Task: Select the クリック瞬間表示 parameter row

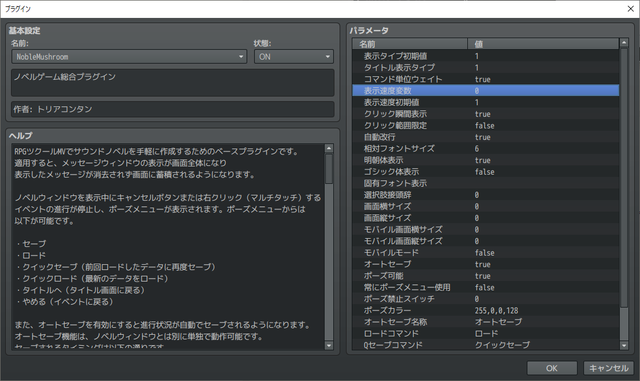Action: point(486,114)
